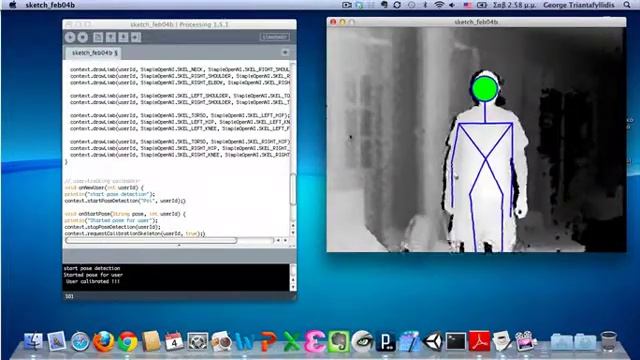Open the tab options arrow menu
Screen dimensions: 640x360
(x=285, y=53)
